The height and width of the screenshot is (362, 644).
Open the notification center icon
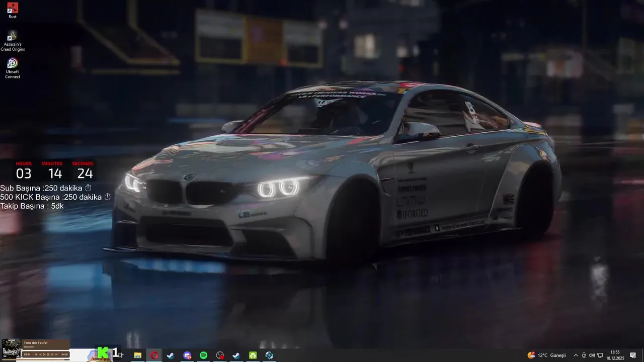click(633, 355)
